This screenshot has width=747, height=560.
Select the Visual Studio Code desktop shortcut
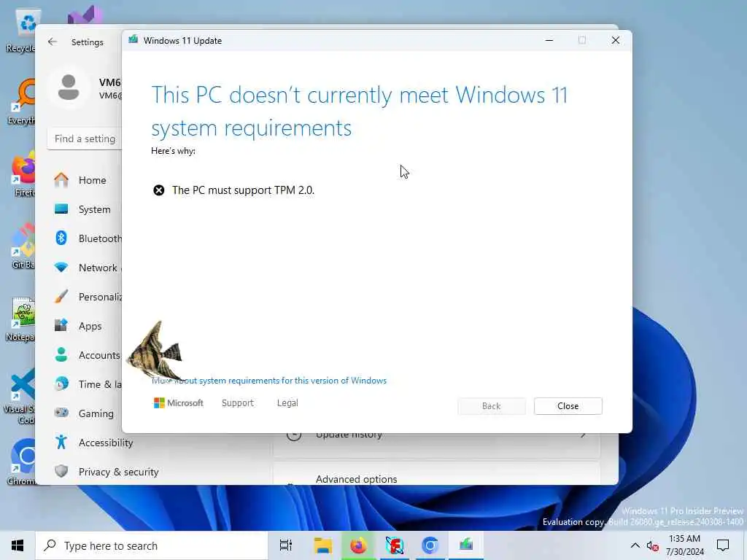[x=20, y=396]
